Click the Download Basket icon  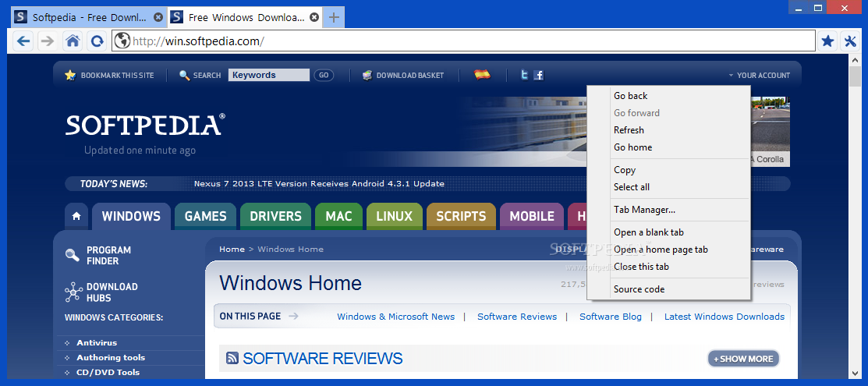coord(367,75)
